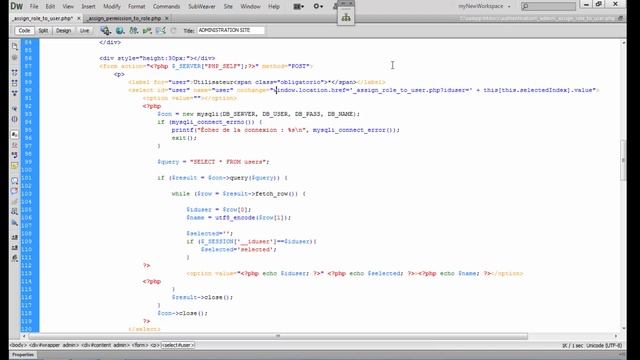Click the Remove Comment icon
The height and width of the screenshot is (360, 640).
(x=15, y=191)
